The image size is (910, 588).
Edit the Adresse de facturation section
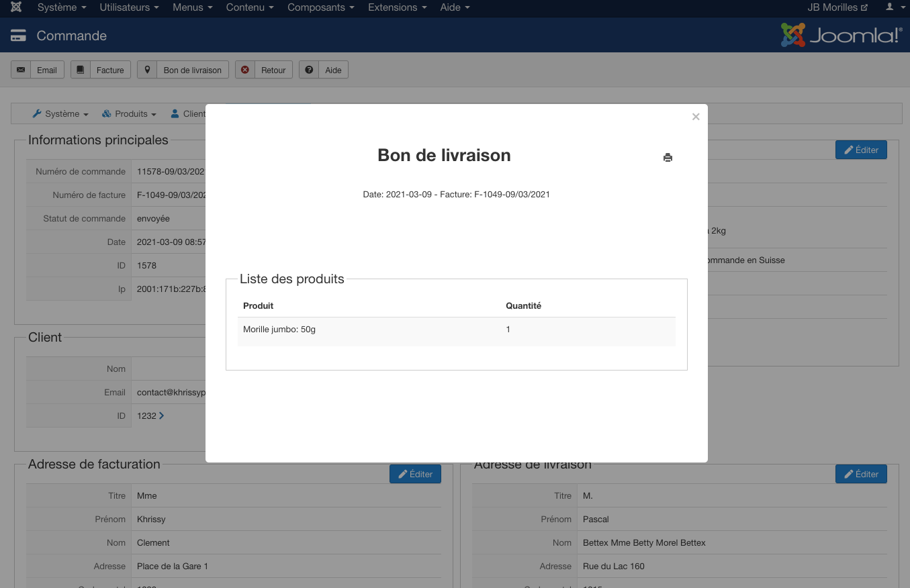pos(416,474)
